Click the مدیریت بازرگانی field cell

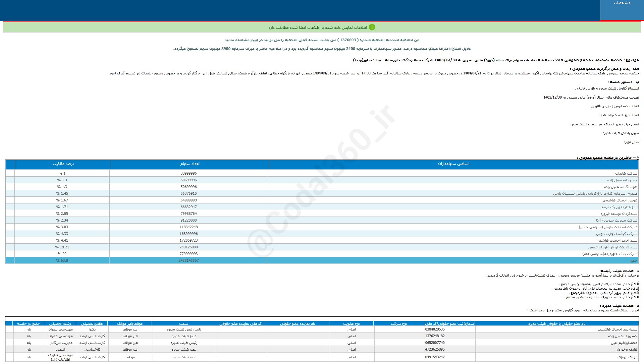(x=60, y=343)
